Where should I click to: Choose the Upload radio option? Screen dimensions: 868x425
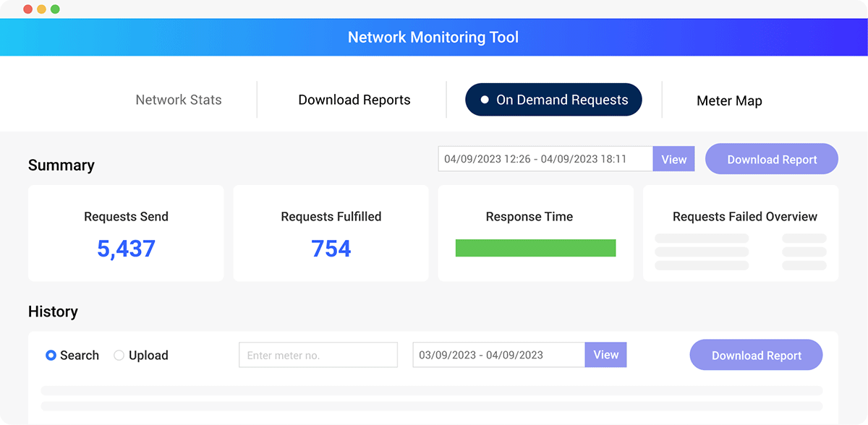click(119, 356)
